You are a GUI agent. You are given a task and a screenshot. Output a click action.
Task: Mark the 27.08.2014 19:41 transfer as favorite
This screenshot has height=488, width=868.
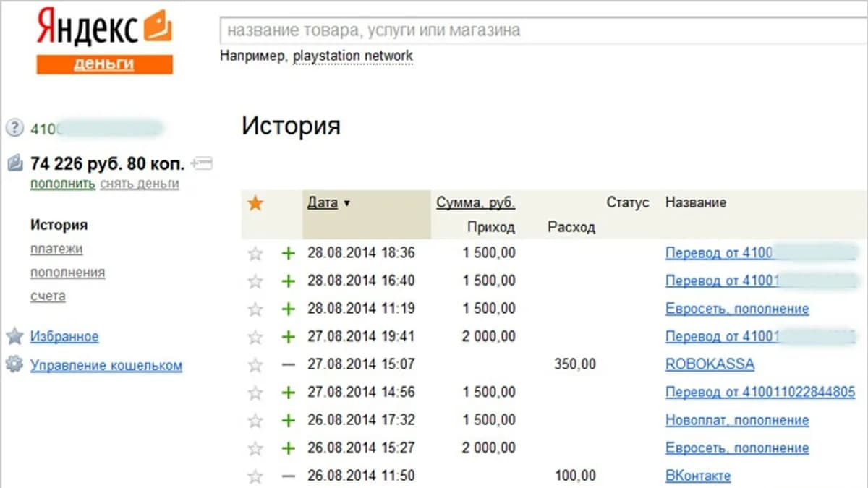click(x=255, y=337)
